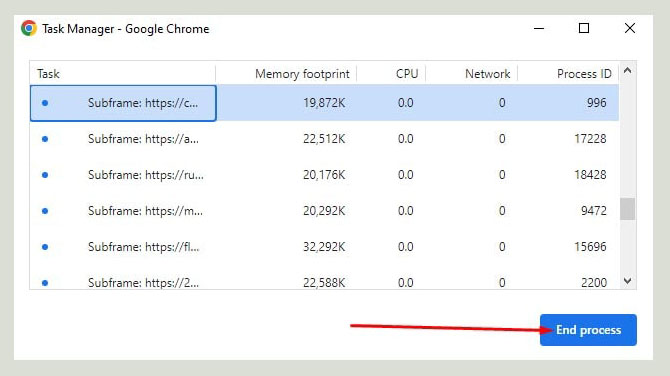Click the blue dot icon of https://a... row
The width and height of the screenshot is (670, 376).
(45, 139)
